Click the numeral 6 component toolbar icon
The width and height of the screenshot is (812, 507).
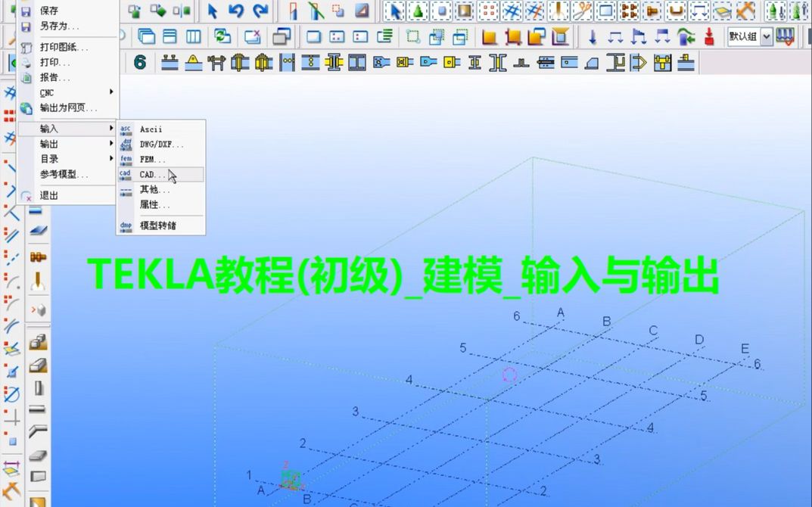coord(139,63)
